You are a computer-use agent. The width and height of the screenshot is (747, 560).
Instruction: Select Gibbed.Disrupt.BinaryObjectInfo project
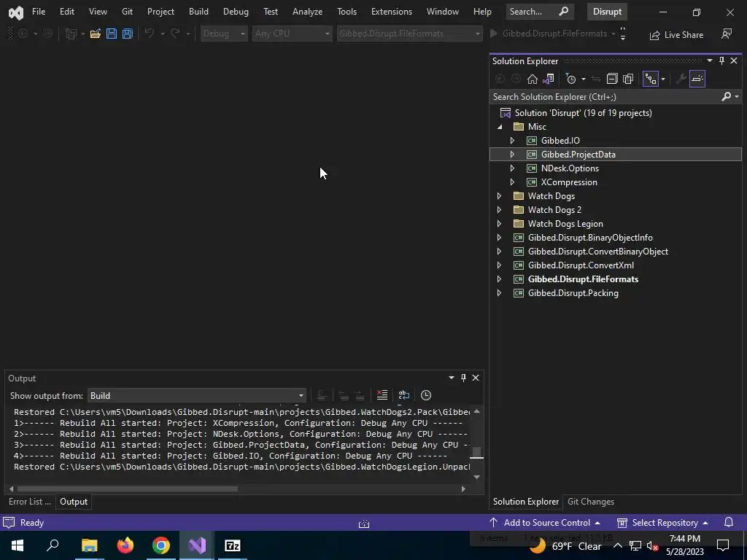[x=590, y=237]
